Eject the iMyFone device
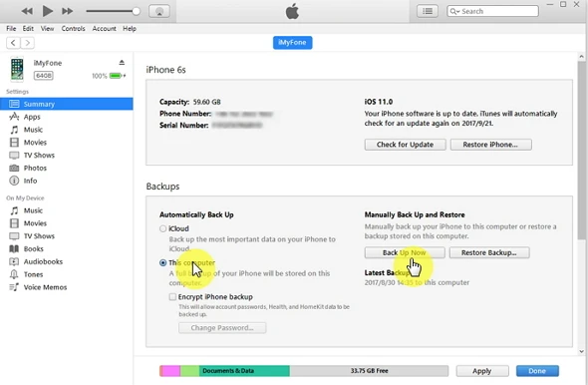The width and height of the screenshot is (588, 385). click(x=122, y=62)
